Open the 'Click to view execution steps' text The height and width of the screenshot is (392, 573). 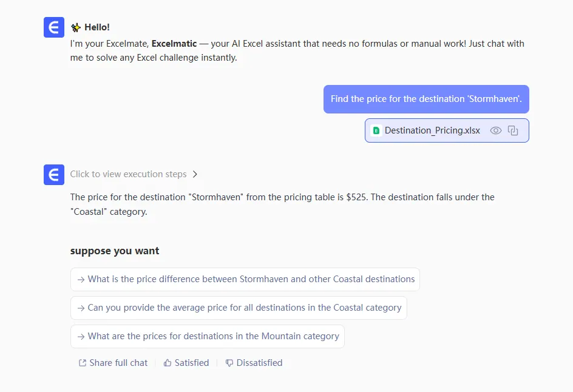(x=128, y=174)
